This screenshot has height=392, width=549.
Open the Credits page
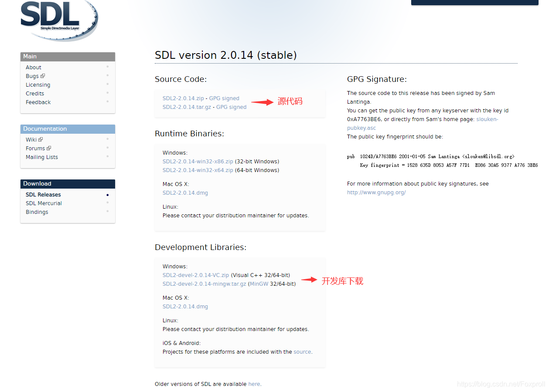(34, 93)
